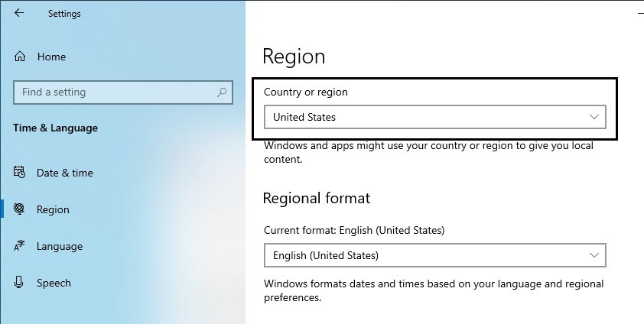Viewport: 644px width, 324px height.
Task: Click the chevron on the regional format box
Action: (x=594, y=255)
